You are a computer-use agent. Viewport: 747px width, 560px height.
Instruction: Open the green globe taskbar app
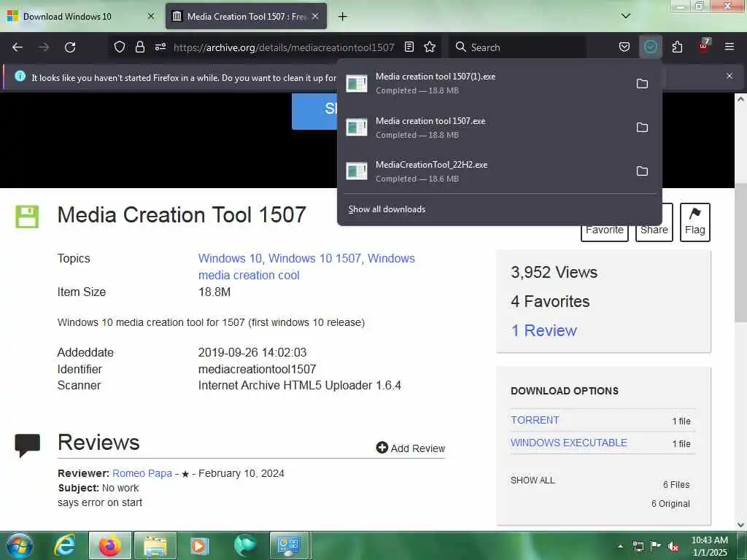[245, 545]
